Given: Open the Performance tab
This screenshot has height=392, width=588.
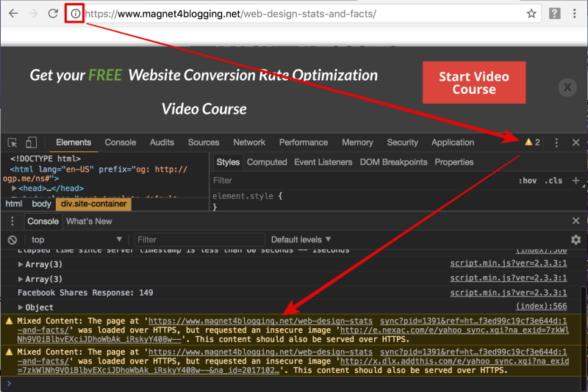Looking at the screenshot, I should tap(304, 142).
